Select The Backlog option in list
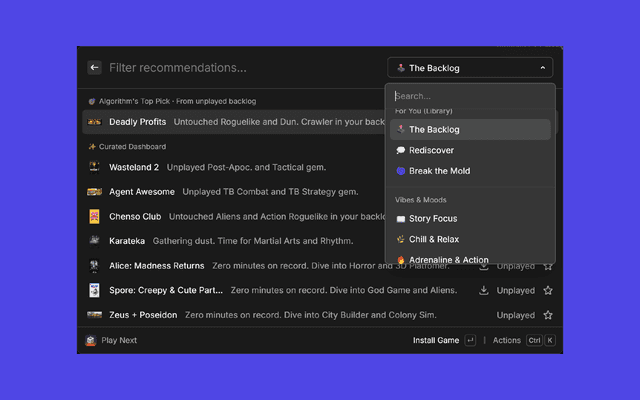The image size is (640, 400). coord(470,129)
